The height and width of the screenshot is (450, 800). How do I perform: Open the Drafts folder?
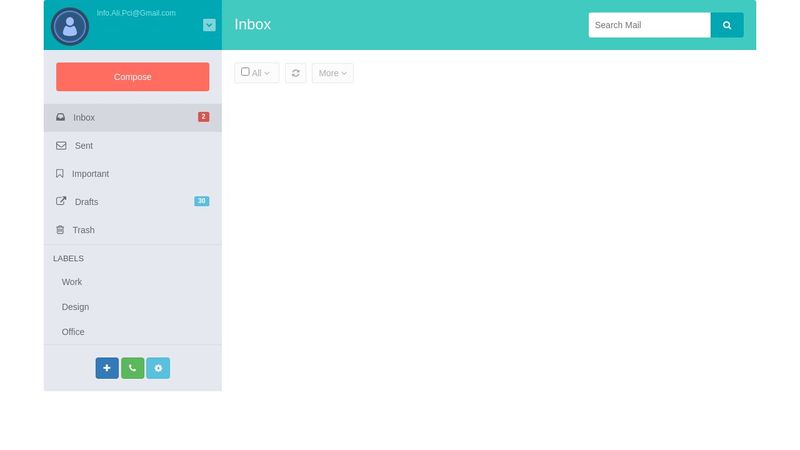133,202
